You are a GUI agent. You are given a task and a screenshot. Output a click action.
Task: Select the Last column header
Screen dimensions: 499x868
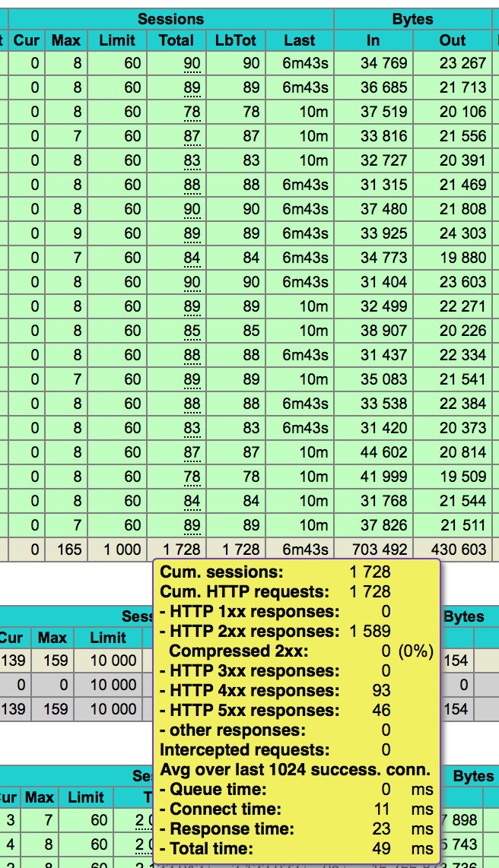[299, 40]
